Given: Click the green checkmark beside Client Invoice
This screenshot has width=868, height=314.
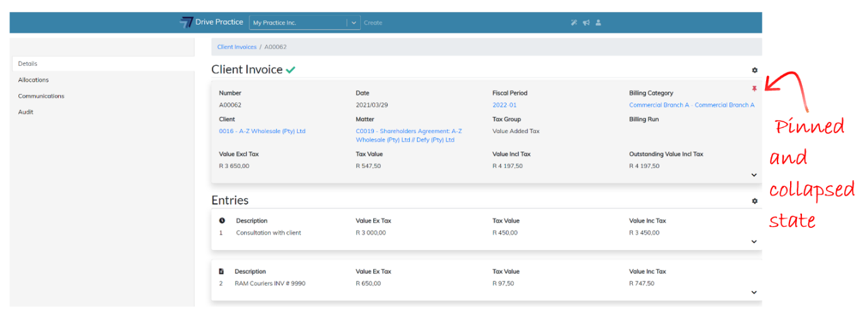Looking at the screenshot, I should [290, 70].
